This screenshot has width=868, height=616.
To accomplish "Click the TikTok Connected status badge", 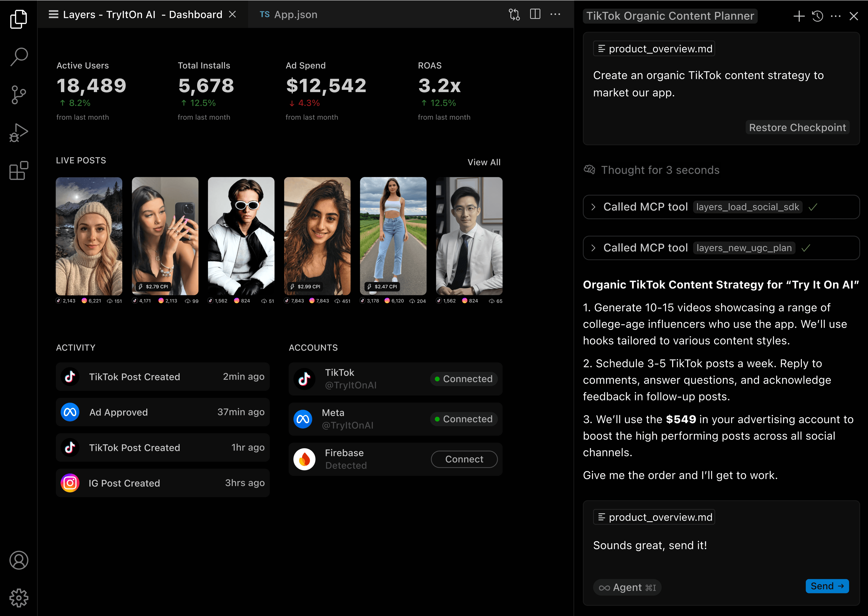I will (x=464, y=379).
